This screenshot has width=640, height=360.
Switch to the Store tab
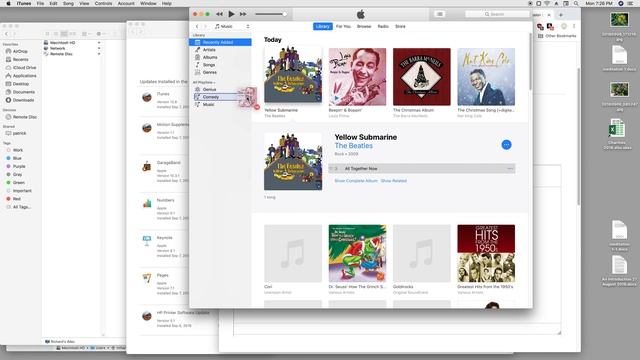(x=400, y=26)
